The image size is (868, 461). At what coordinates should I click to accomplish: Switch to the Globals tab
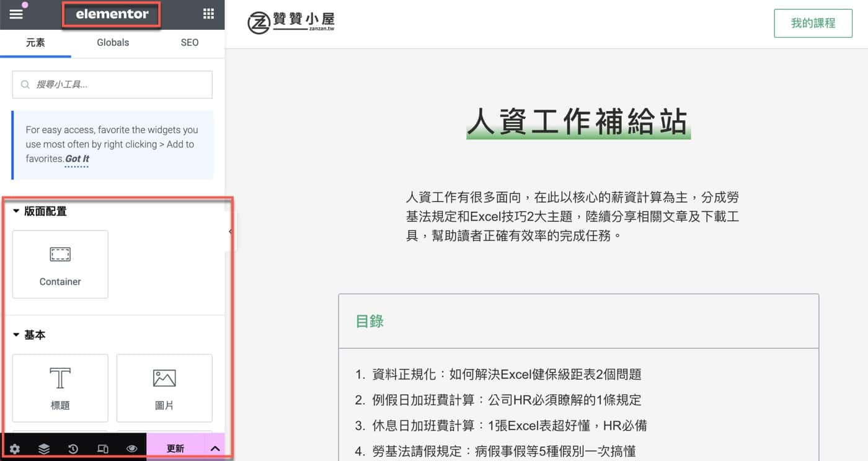tap(113, 43)
